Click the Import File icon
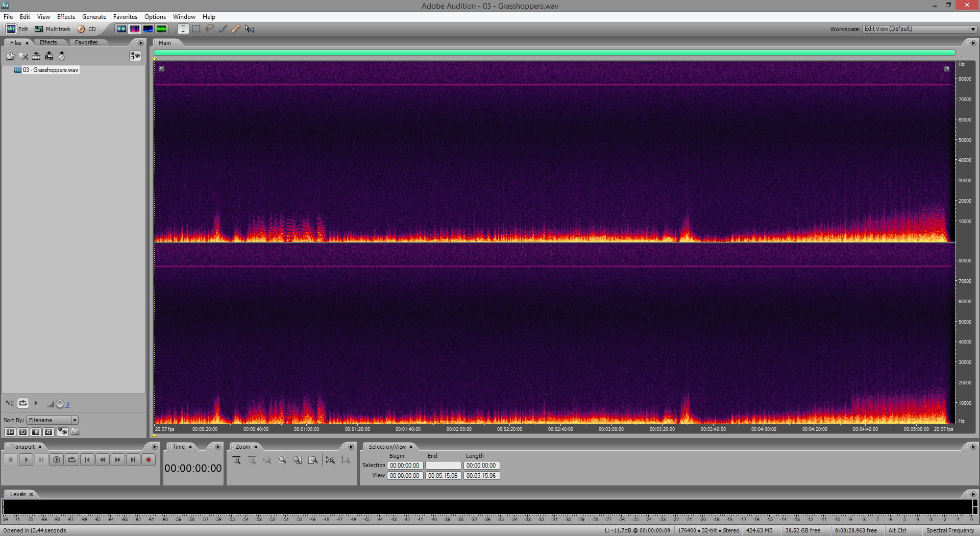The height and width of the screenshot is (536, 980). tap(11, 56)
